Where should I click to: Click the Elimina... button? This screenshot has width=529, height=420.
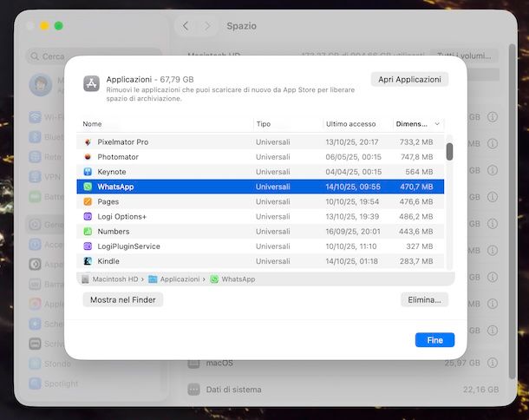pyautogui.click(x=424, y=299)
